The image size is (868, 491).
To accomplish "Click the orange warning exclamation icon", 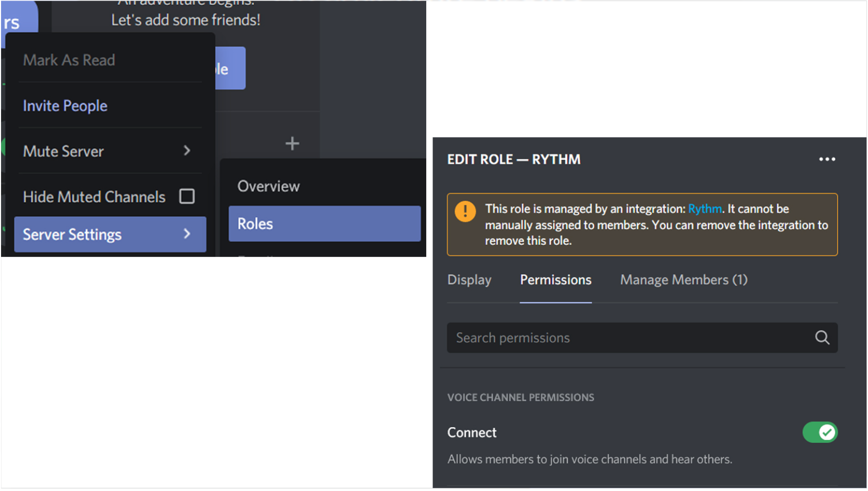I will (465, 212).
